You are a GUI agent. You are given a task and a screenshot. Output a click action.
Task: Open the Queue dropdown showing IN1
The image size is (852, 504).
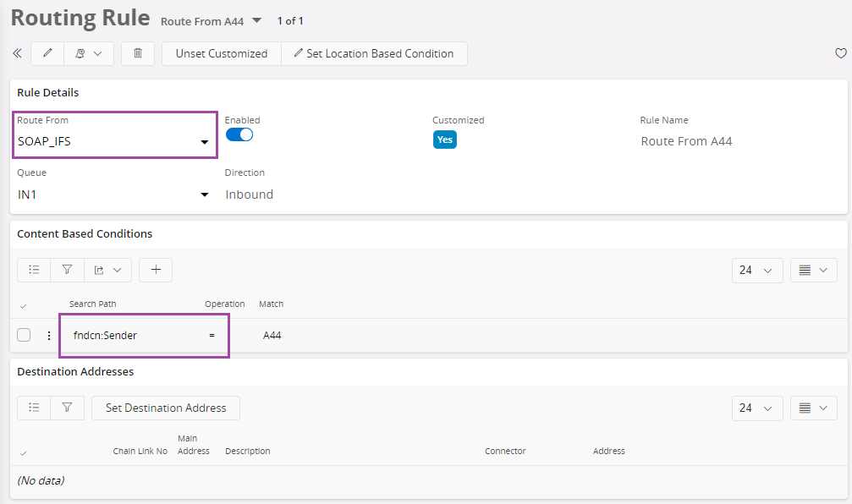click(x=204, y=195)
